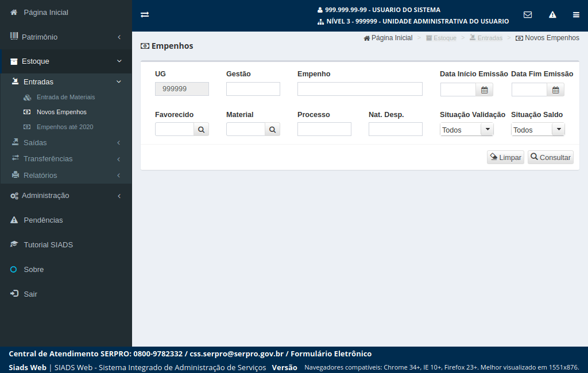
Task: Toggle the sidebar with the arrows icon
Action: [145, 14]
